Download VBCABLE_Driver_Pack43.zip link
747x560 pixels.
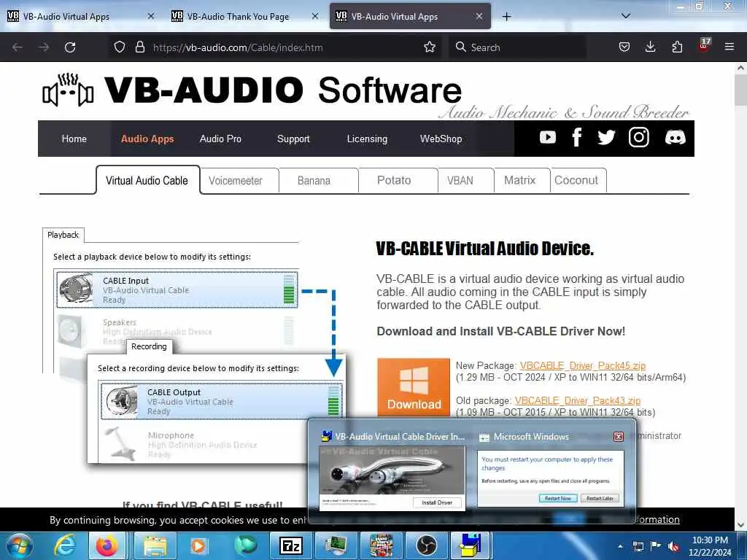point(578,400)
